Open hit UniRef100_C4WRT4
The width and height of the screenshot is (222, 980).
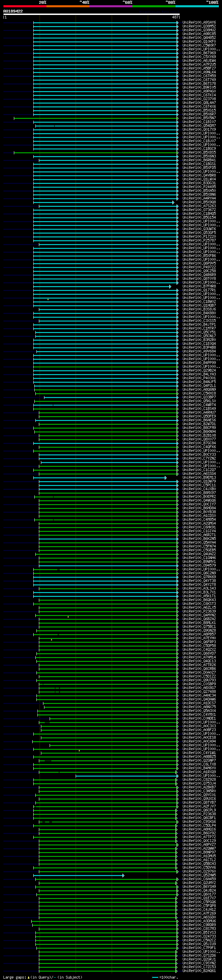(x=199, y=405)
